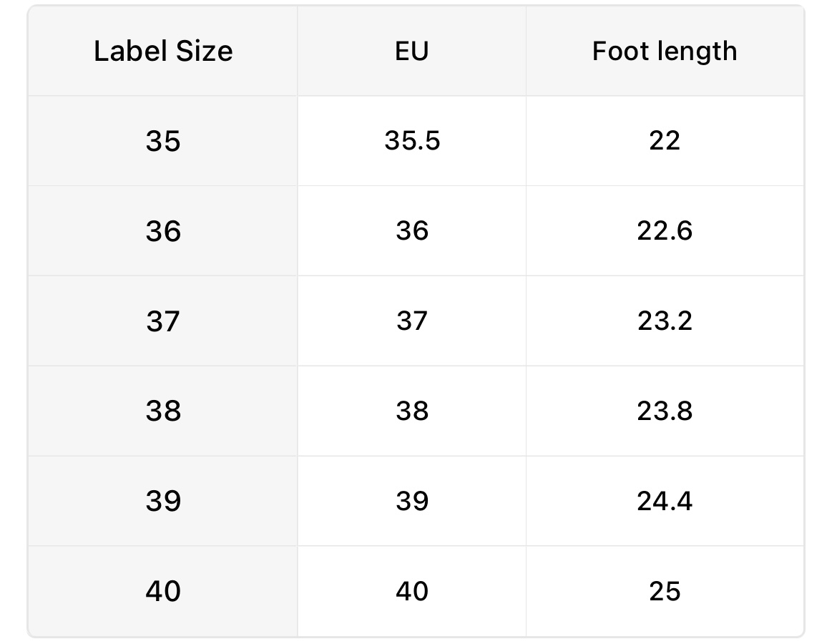This screenshot has width=837, height=644.
Task: Select EU value 37 in middle column
Action: coord(412,321)
